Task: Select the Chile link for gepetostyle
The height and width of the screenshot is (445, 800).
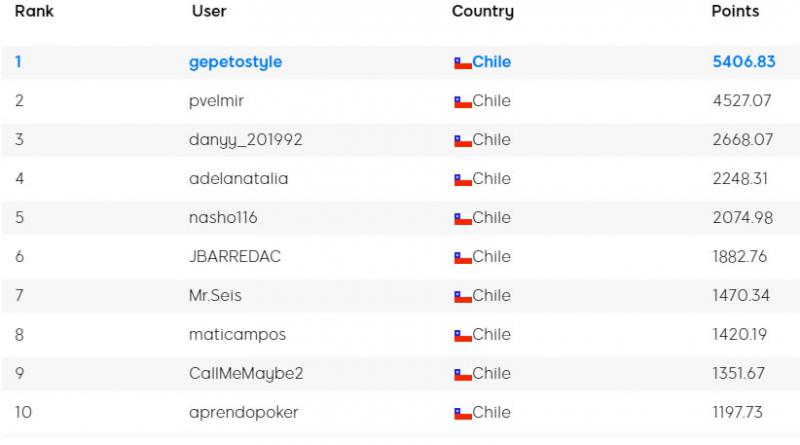Action: [491, 62]
